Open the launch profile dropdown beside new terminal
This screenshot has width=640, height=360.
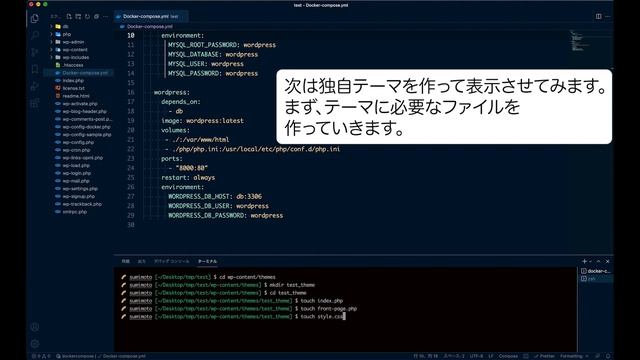tap(591, 261)
